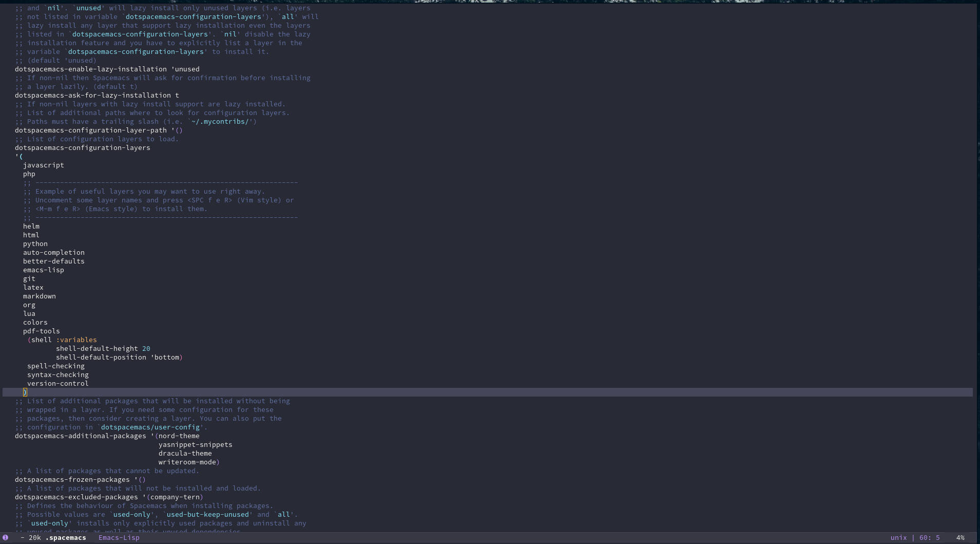Click the :variables keyword after shell

coord(76,340)
